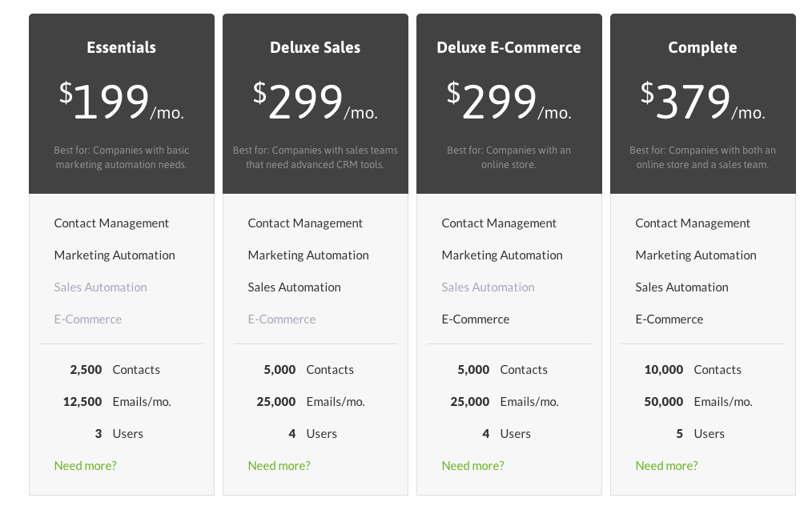Click the Best for description on Deluxe Sales
The height and width of the screenshot is (510, 812).
[315, 157]
